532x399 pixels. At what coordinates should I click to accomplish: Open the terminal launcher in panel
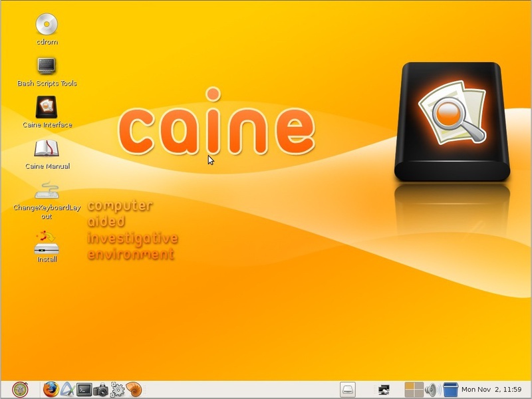pyautogui.click(x=84, y=390)
